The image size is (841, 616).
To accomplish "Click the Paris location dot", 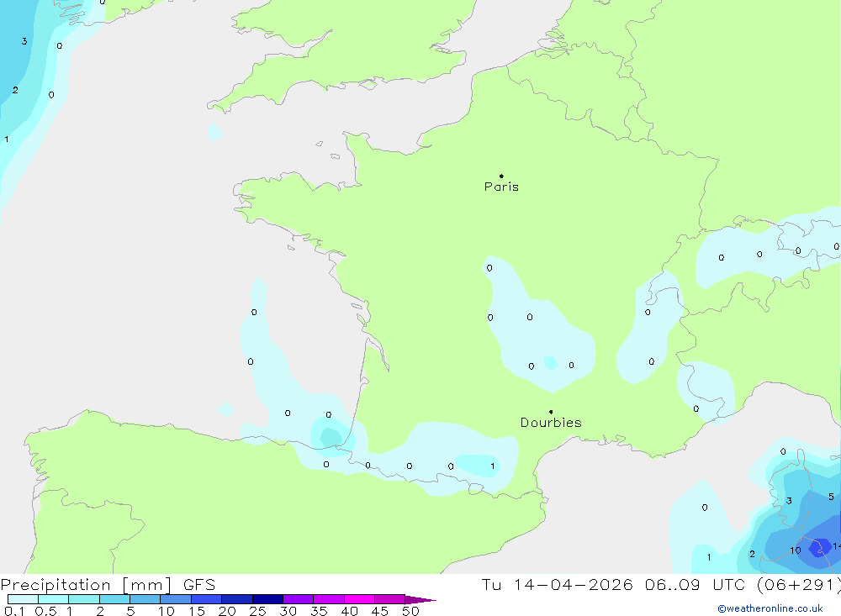I will click(501, 176).
